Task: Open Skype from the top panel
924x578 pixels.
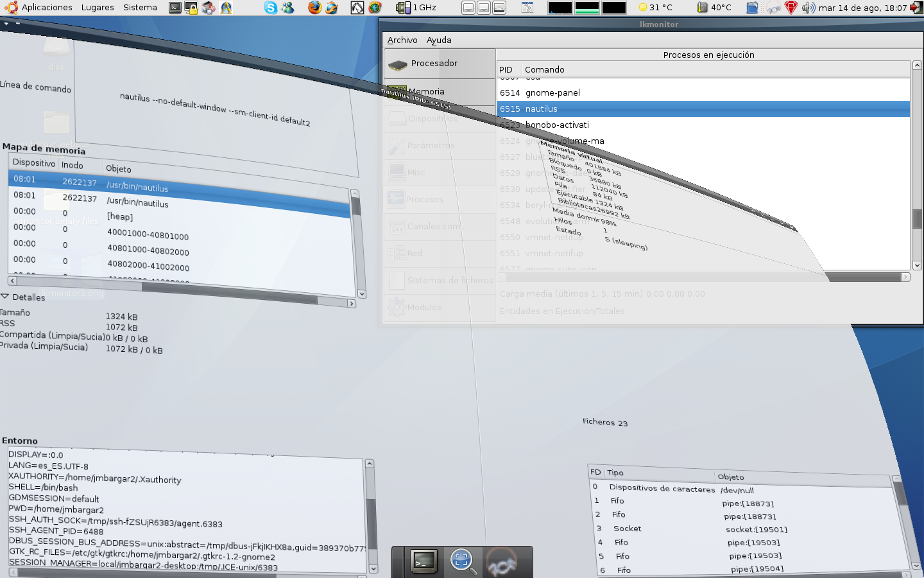Action: [271, 8]
